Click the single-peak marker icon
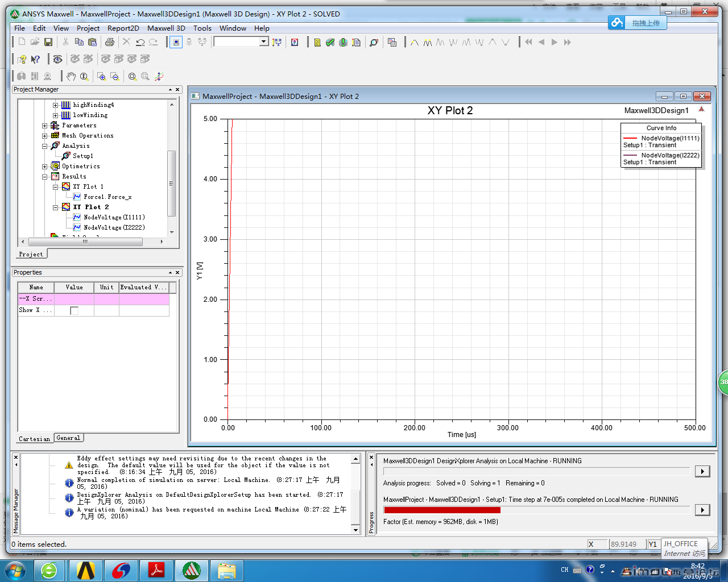728x582 pixels. coord(414,42)
